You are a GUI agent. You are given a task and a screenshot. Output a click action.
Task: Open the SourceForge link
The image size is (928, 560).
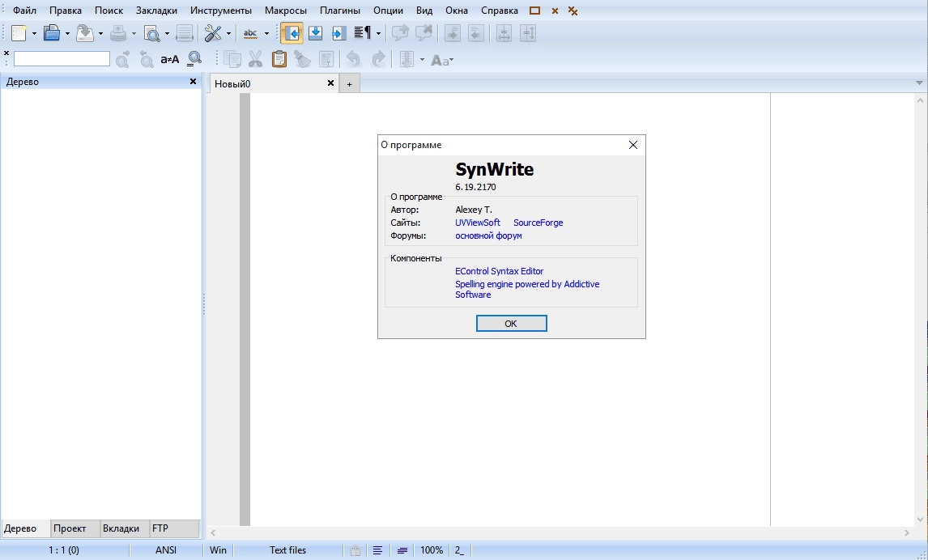538,223
